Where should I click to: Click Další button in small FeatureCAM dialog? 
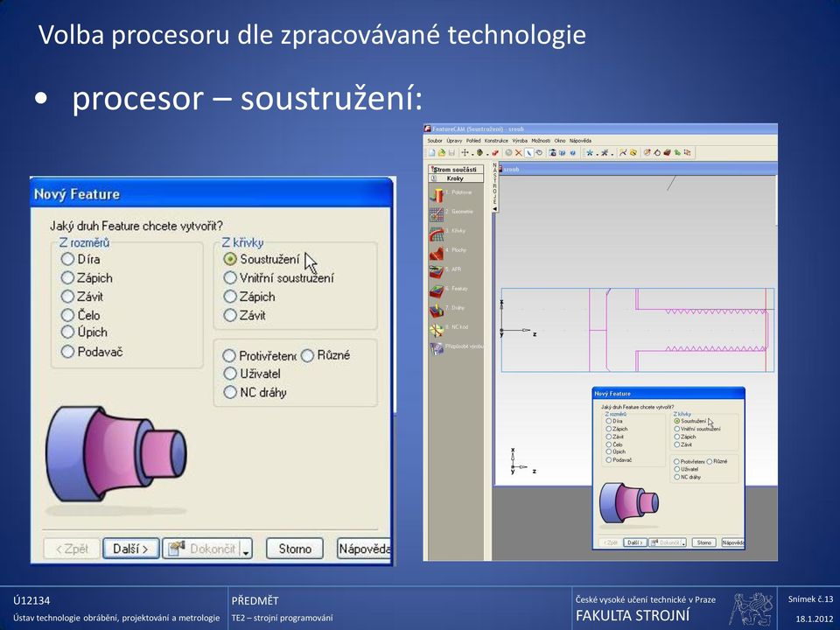tap(635, 542)
